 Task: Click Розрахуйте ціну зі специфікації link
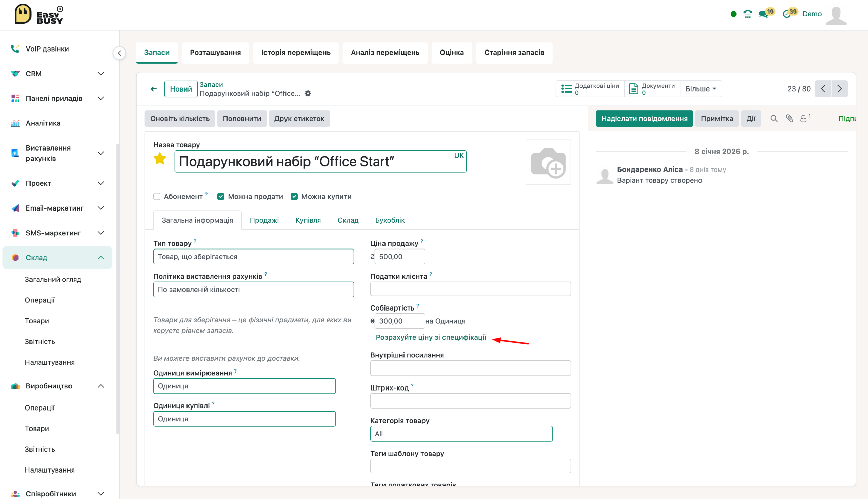431,338
